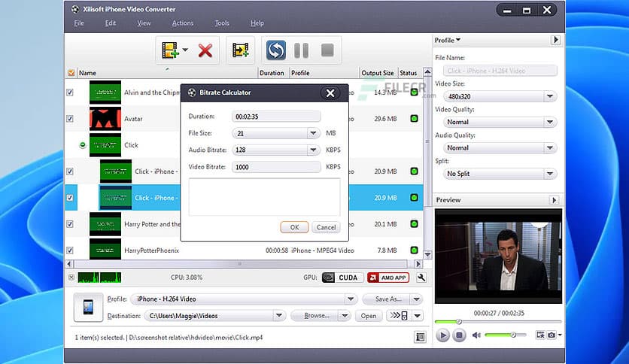Open the Tools menu

[222, 23]
